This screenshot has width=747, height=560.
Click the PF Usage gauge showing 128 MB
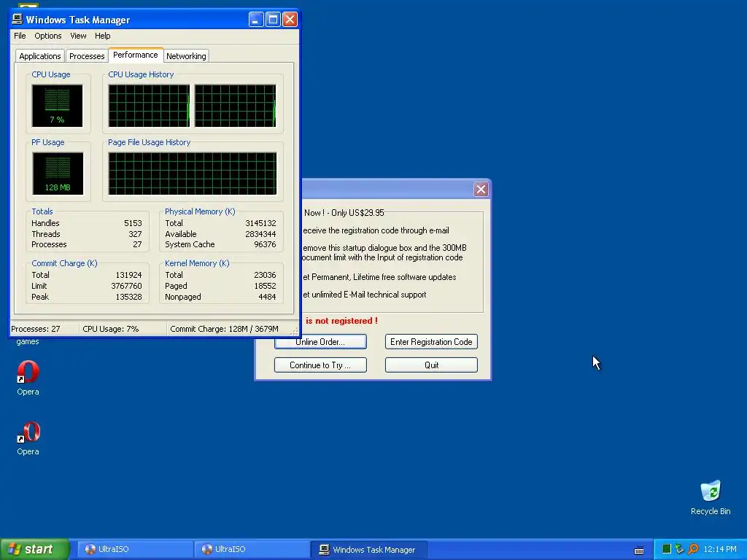58,174
